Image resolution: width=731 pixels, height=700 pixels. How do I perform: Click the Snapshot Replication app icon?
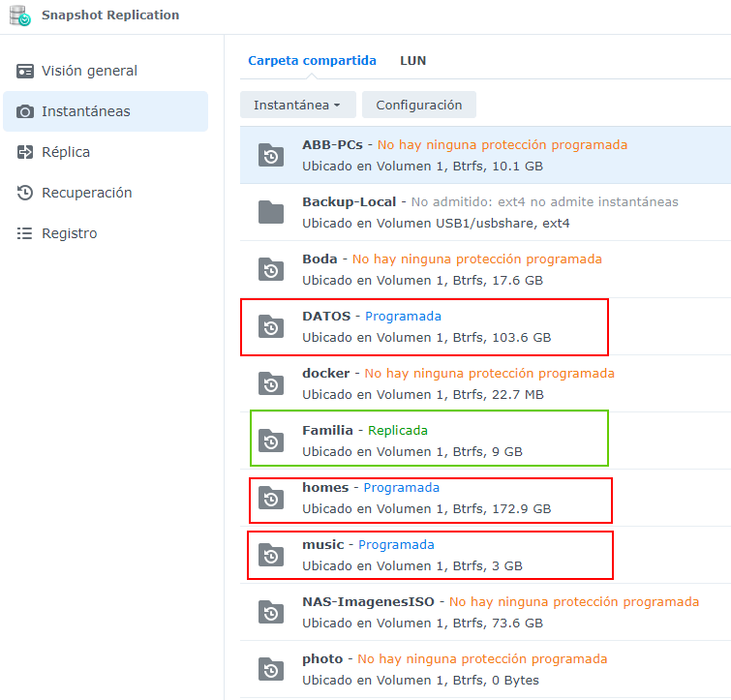point(19,15)
